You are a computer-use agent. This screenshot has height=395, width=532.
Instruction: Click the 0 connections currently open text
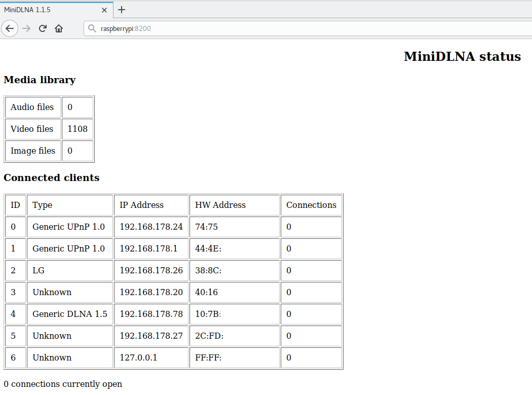pos(63,384)
